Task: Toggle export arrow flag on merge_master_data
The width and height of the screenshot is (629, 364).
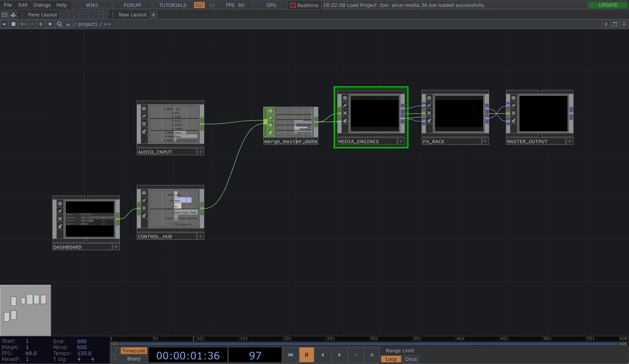Action: (x=270, y=125)
